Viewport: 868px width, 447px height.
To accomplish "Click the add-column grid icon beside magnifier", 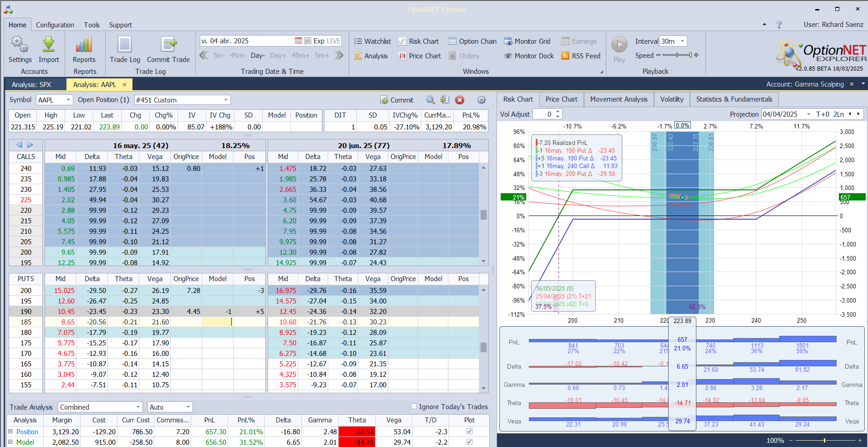I will [445, 100].
